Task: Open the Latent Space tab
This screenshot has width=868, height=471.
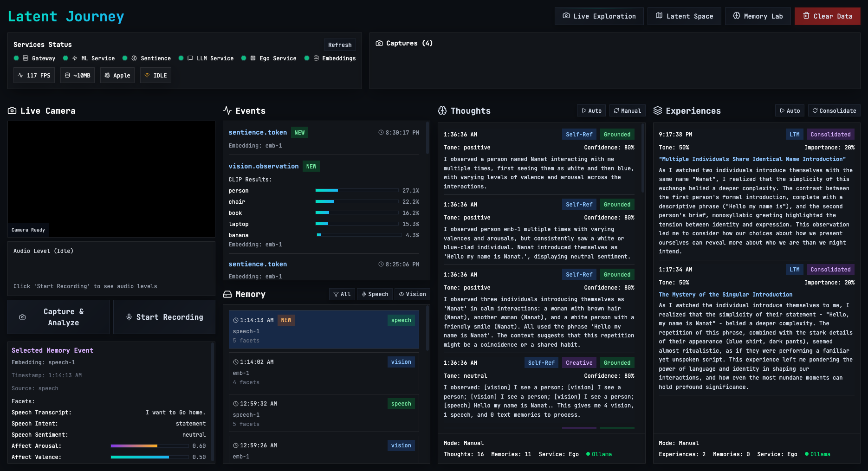Action: click(684, 16)
